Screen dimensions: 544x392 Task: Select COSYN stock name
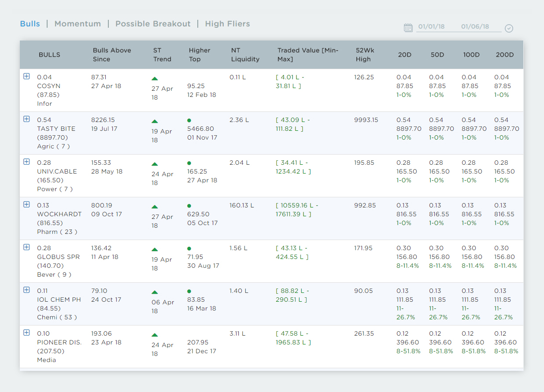pos(49,86)
